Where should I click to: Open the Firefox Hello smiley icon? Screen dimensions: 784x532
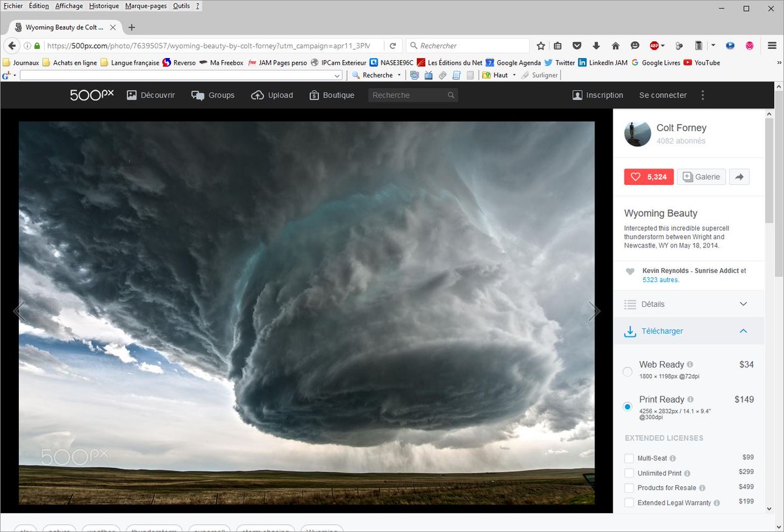click(635, 46)
